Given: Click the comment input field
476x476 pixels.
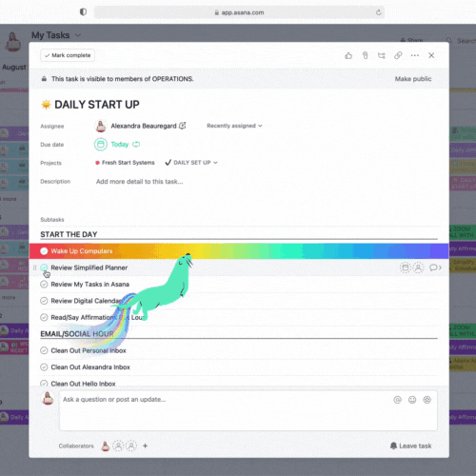Looking at the screenshot, I should [248, 410].
